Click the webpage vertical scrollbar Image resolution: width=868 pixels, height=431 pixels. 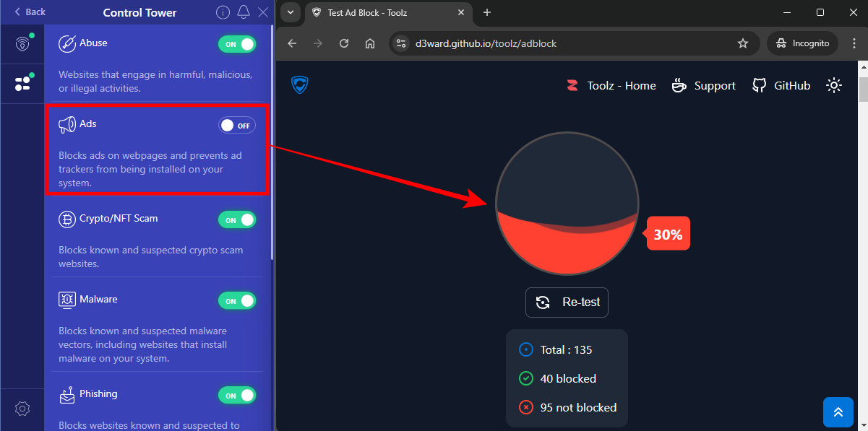click(862, 90)
